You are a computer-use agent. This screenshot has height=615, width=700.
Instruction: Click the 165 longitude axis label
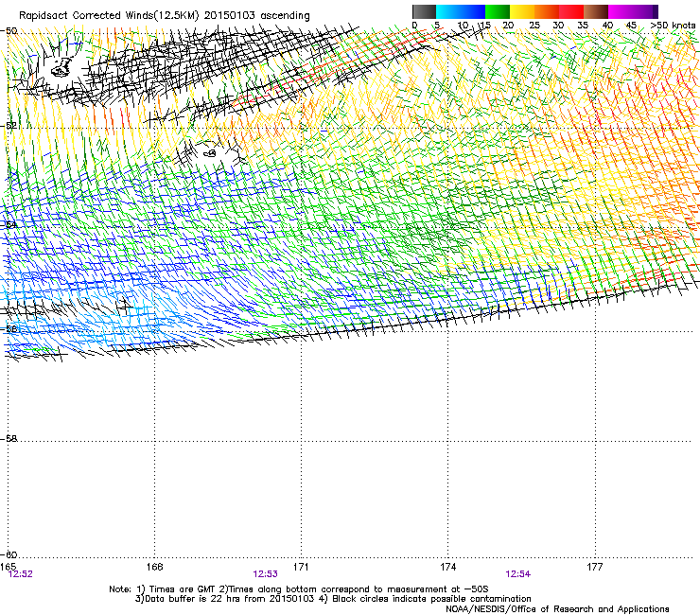[8, 567]
